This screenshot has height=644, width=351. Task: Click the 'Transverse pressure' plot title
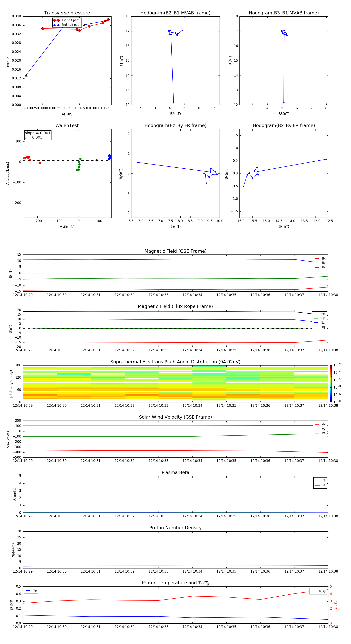pyautogui.click(x=67, y=13)
